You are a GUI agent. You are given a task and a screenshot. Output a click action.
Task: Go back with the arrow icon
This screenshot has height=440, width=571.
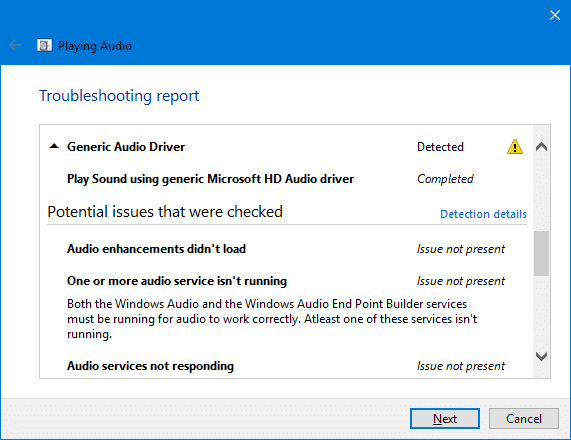(x=15, y=45)
